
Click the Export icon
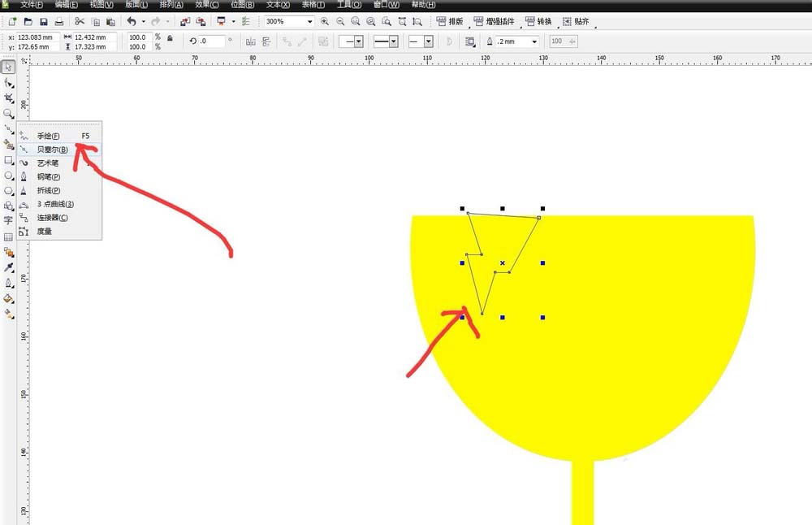(x=201, y=21)
